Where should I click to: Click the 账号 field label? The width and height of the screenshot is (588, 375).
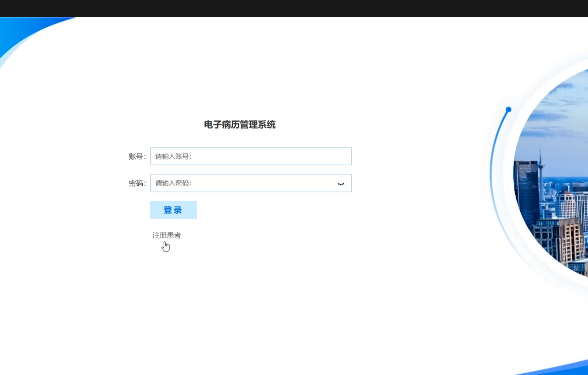click(137, 156)
